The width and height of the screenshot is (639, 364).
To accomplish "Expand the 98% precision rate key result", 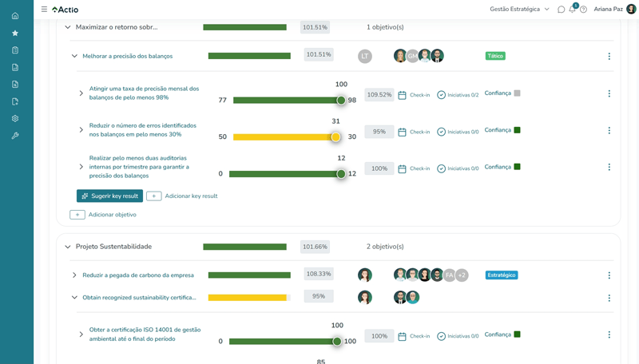I will (x=81, y=93).
